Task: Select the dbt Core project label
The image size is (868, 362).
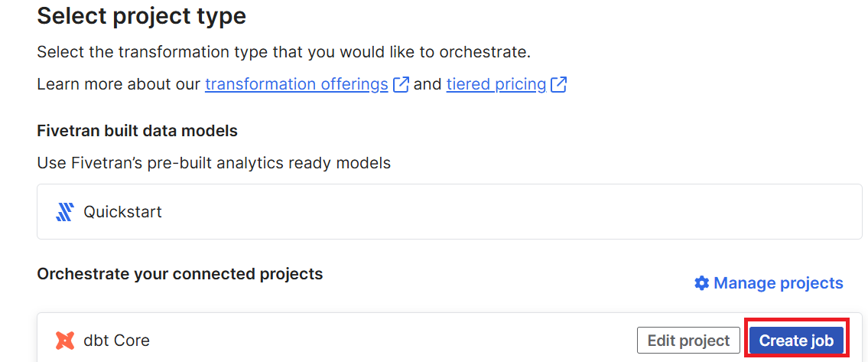Action: [116, 340]
